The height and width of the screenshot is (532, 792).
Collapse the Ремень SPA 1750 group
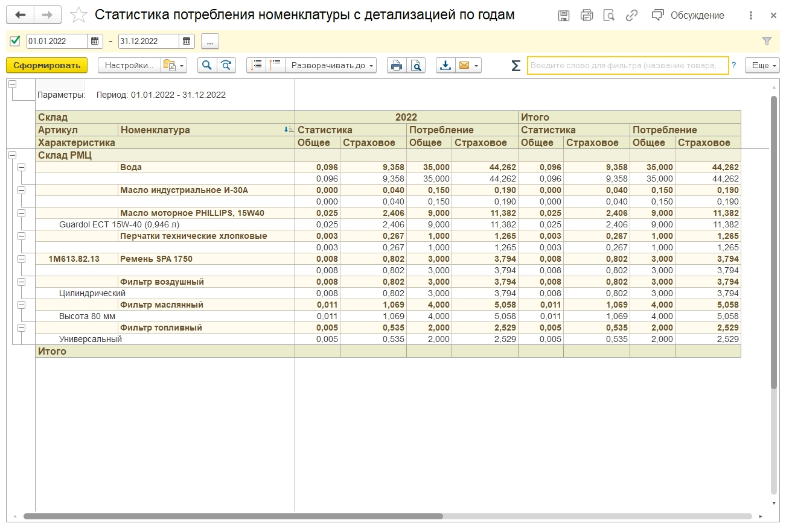[x=22, y=259]
